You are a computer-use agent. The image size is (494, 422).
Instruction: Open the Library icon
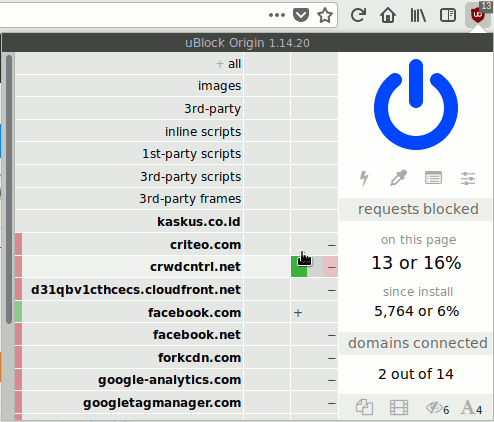click(x=418, y=15)
